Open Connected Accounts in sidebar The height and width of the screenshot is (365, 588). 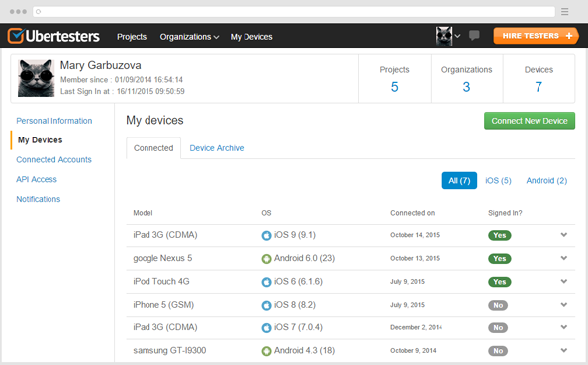53,159
